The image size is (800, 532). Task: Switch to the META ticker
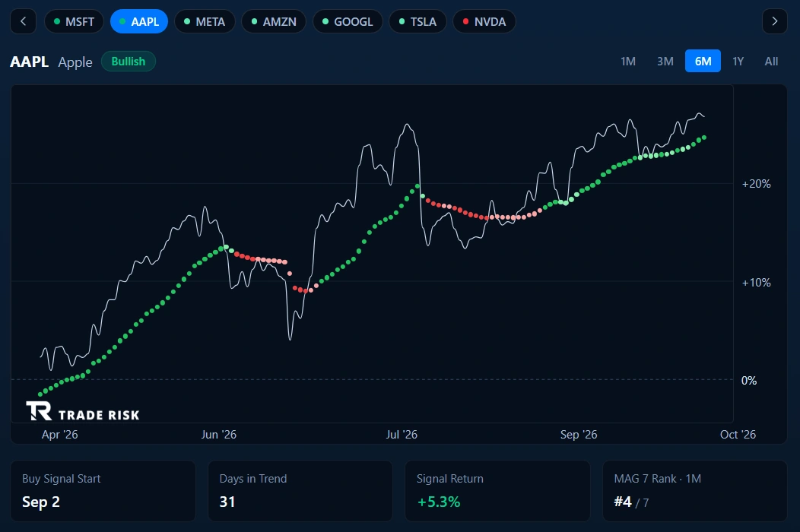tap(204, 22)
